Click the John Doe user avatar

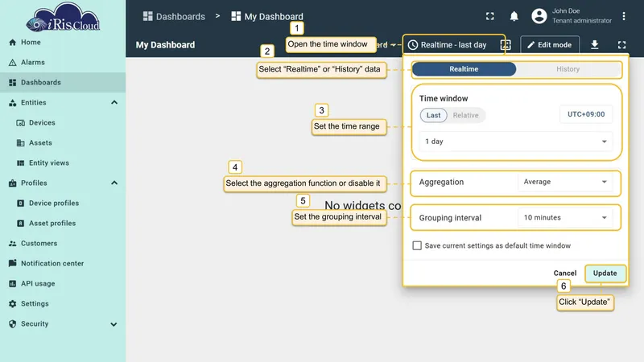coord(539,16)
